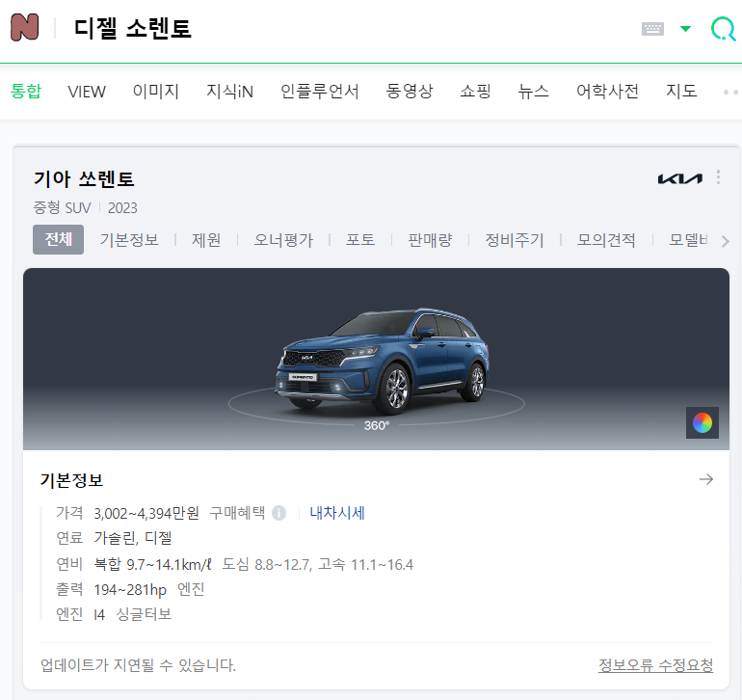Click the Naver N logo
Image resolution: width=742 pixels, height=700 pixels.
[25, 27]
